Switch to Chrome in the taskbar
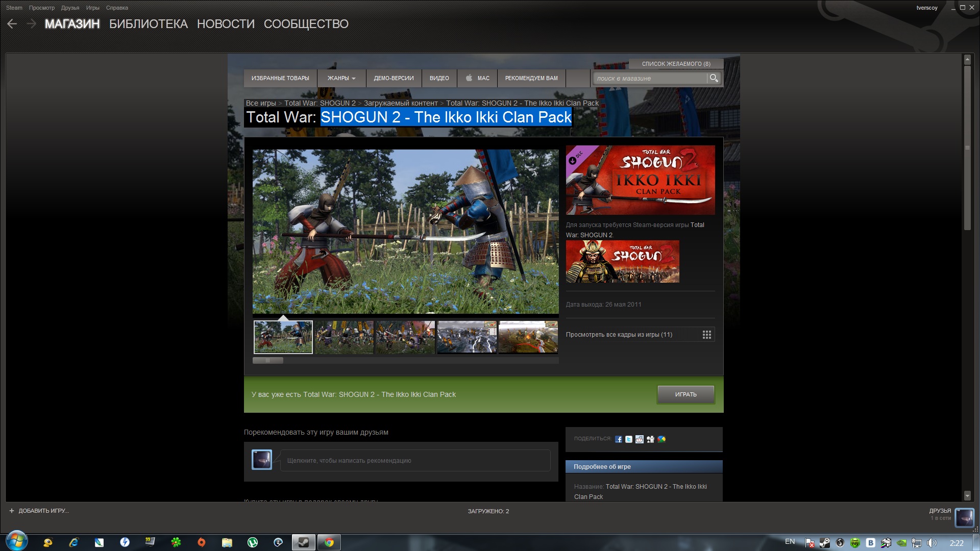This screenshot has height=551, width=980. pyautogui.click(x=329, y=542)
